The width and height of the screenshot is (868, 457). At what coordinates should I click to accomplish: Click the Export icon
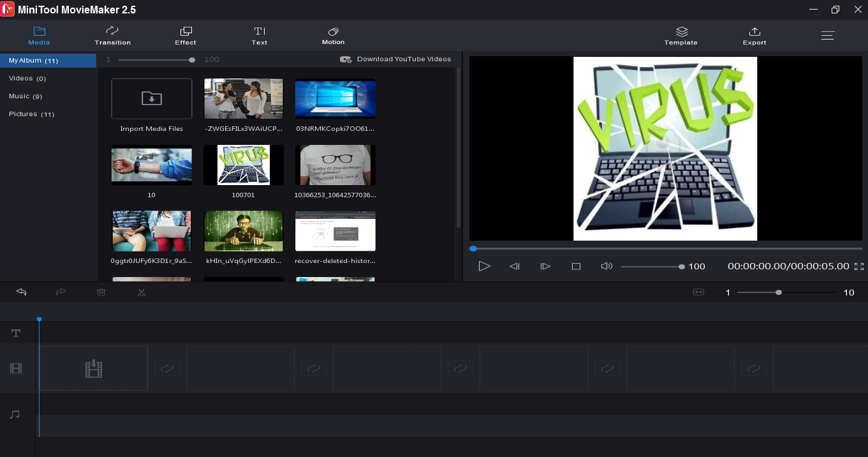754,31
